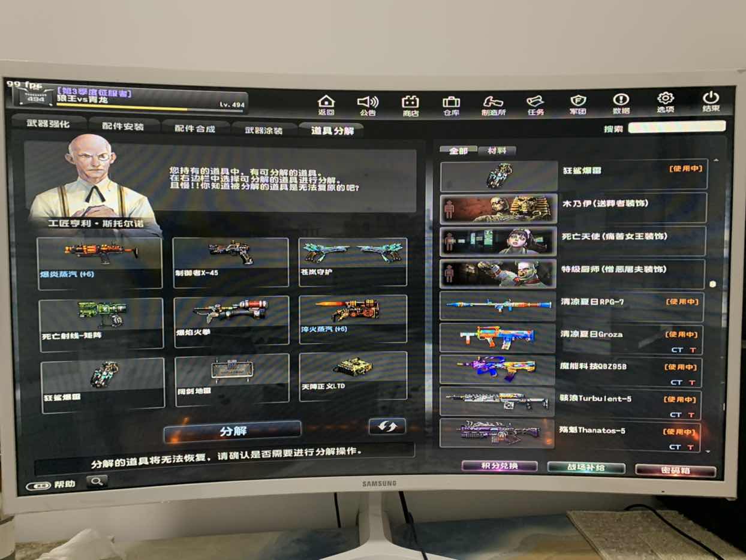Click the 使用中 tag on 狂鲨爆雷 row
Viewport: 746px width, 560px height.
pyautogui.click(x=685, y=169)
